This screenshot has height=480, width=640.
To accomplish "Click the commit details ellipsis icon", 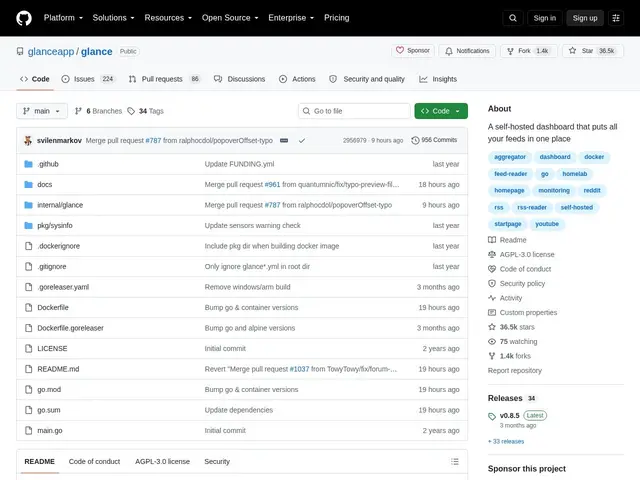I will (x=284, y=140).
